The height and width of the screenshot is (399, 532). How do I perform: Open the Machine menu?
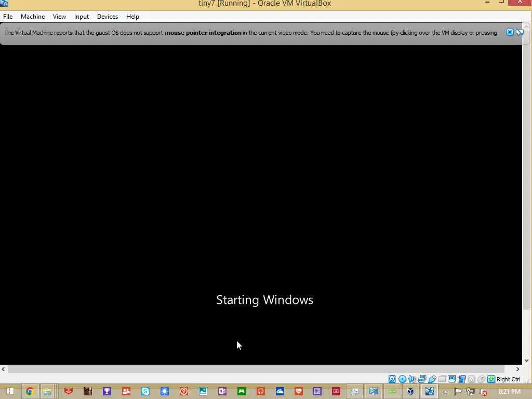[33, 16]
